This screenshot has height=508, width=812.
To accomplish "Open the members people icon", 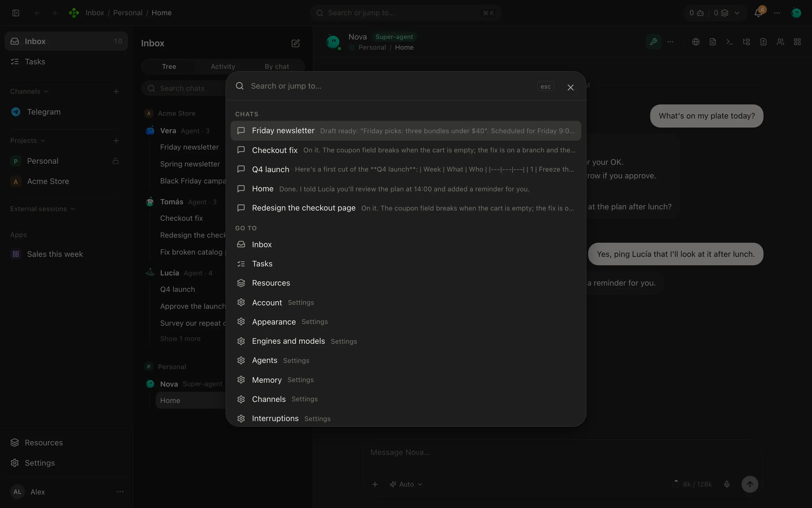I will [780, 42].
